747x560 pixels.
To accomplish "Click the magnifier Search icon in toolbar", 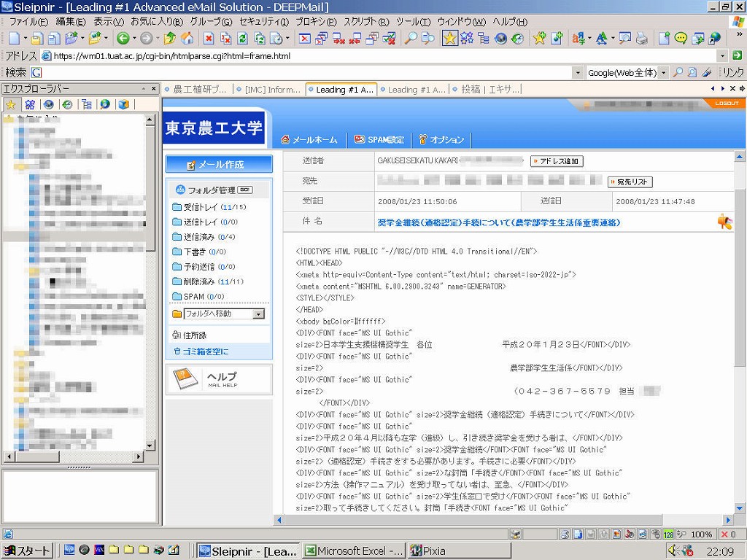I will pos(410,38).
